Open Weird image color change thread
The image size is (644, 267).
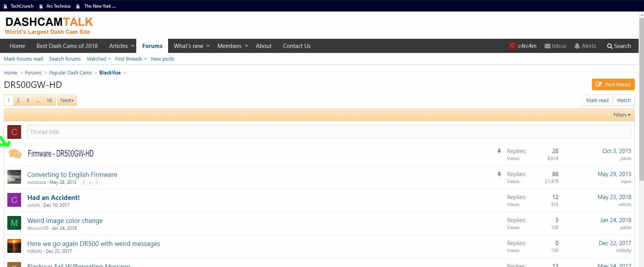(x=65, y=221)
